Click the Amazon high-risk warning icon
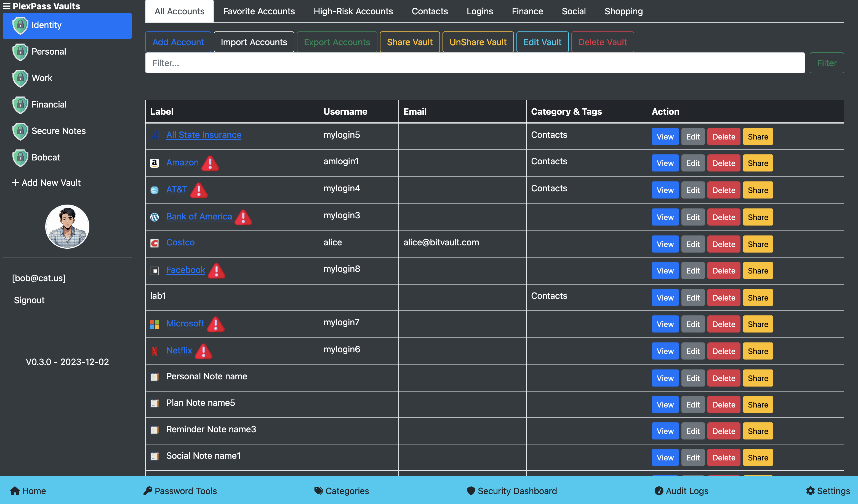Screen dimensions: 858x504 click(210, 163)
